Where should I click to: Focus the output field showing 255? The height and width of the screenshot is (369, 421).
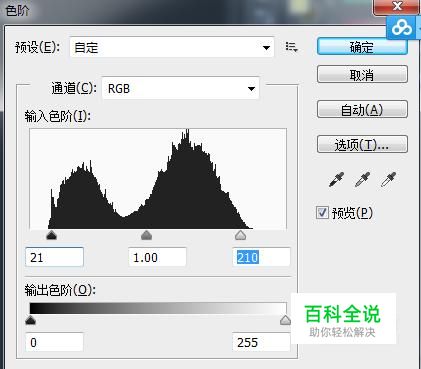click(x=261, y=342)
